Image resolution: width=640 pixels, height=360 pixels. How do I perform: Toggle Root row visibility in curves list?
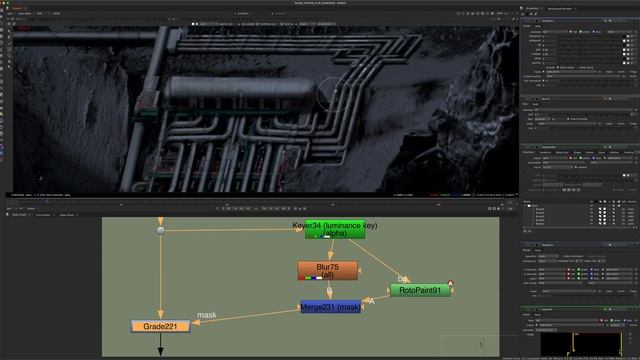click(x=591, y=206)
